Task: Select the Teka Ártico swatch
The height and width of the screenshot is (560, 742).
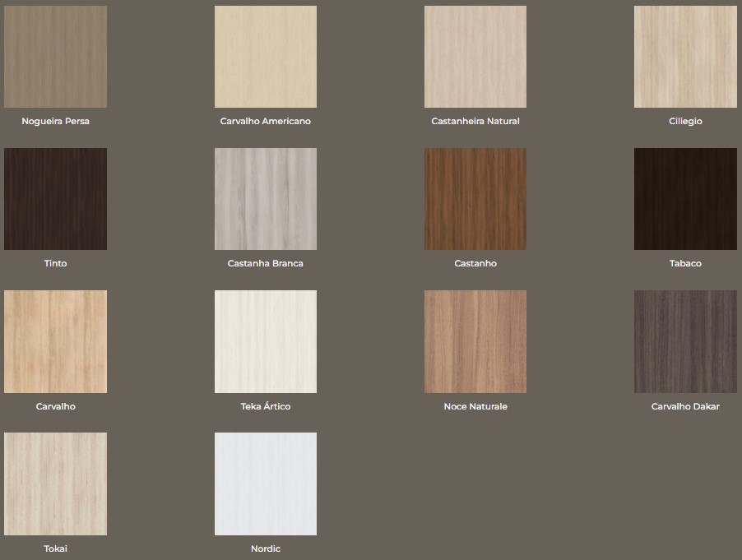Action: click(265, 341)
